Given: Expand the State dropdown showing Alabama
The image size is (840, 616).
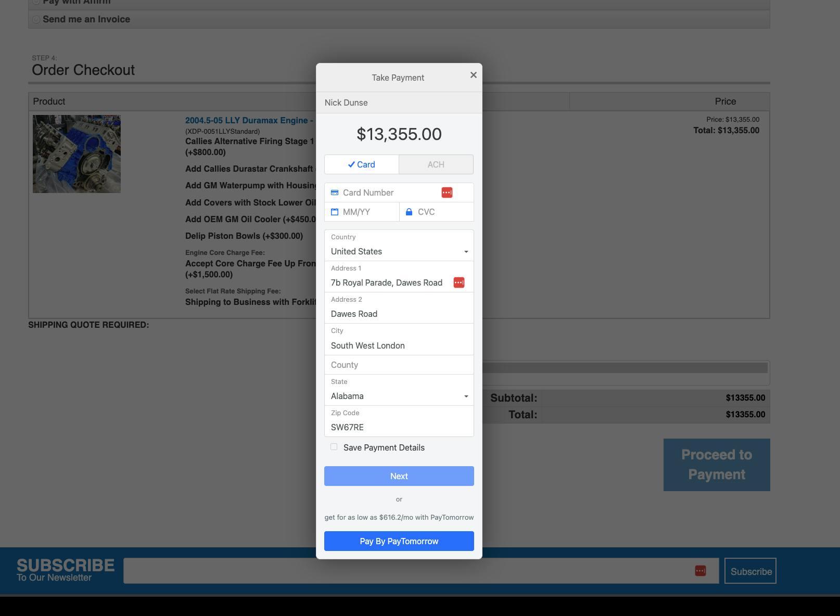Looking at the screenshot, I should tap(399, 390).
